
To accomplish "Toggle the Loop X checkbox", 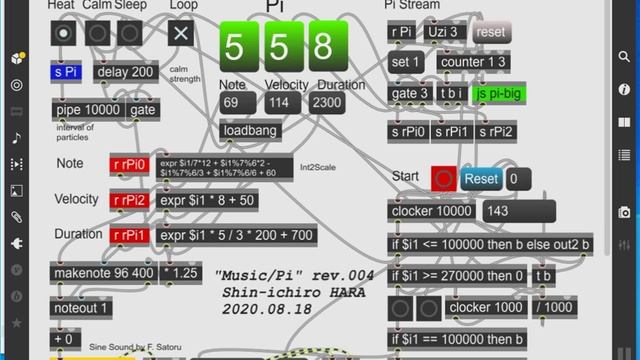I will point(181,33).
